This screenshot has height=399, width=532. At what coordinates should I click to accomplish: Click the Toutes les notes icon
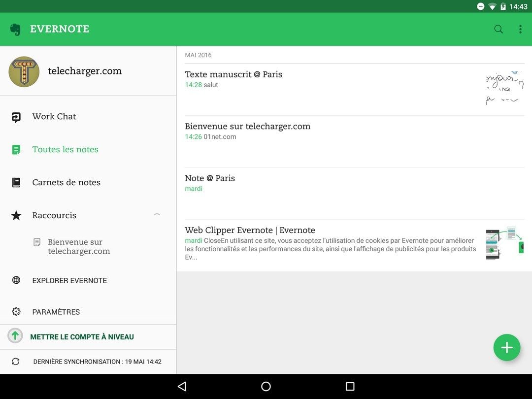16,150
